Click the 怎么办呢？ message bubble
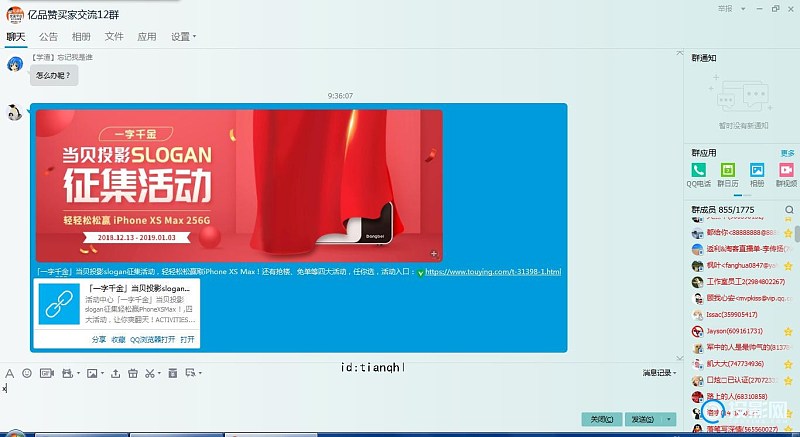Screen dimensions: 800x437 tap(54, 75)
